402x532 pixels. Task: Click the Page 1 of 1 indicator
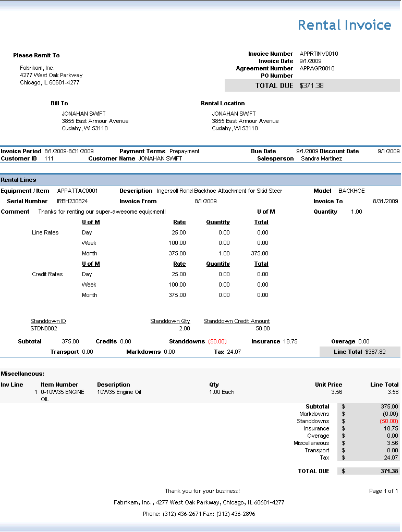coord(383,491)
